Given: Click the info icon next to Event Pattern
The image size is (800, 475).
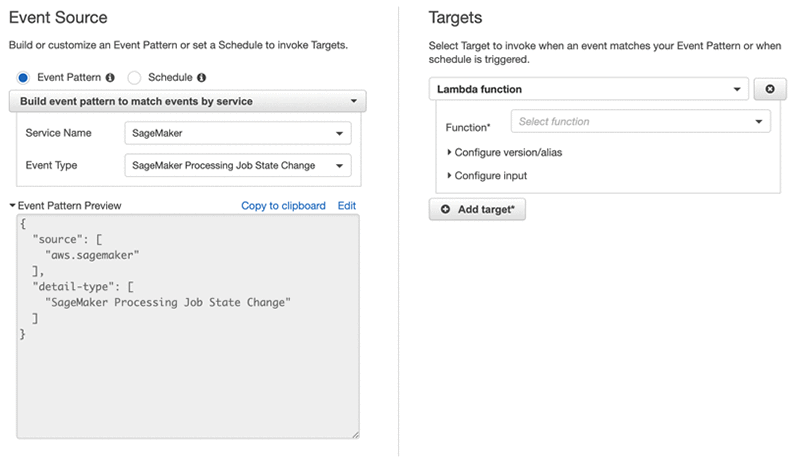Looking at the screenshot, I should pyautogui.click(x=110, y=77).
